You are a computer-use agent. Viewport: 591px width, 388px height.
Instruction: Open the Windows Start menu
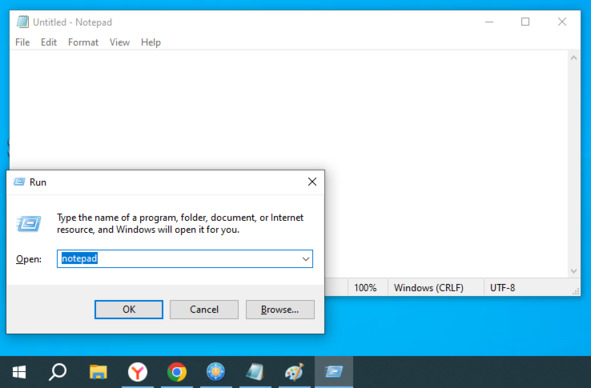(19, 372)
